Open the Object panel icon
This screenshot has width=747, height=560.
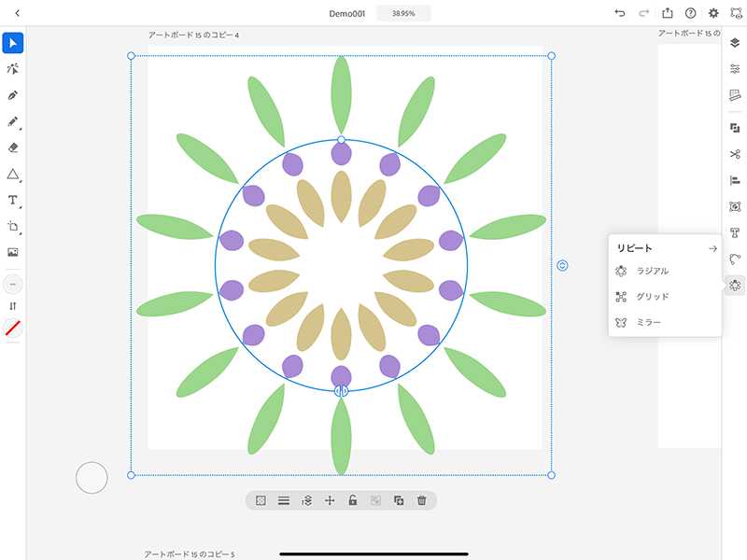(x=735, y=206)
